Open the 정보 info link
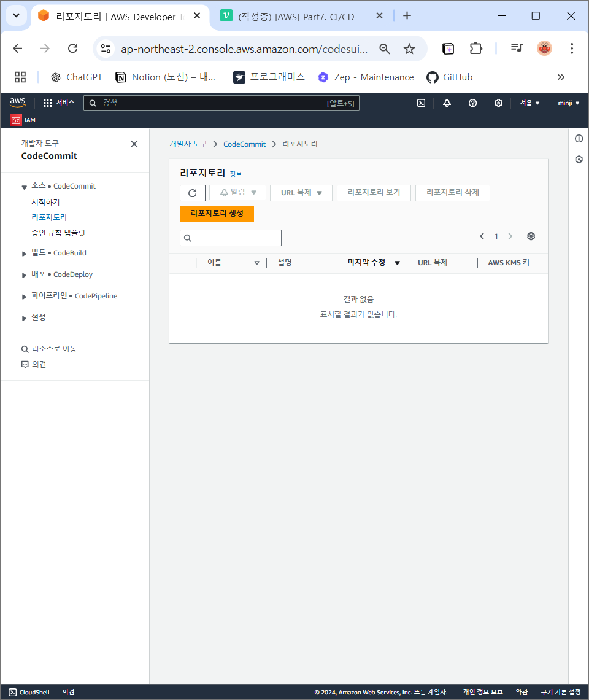Image resolution: width=589 pixels, height=700 pixels. (x=236, y=174)
